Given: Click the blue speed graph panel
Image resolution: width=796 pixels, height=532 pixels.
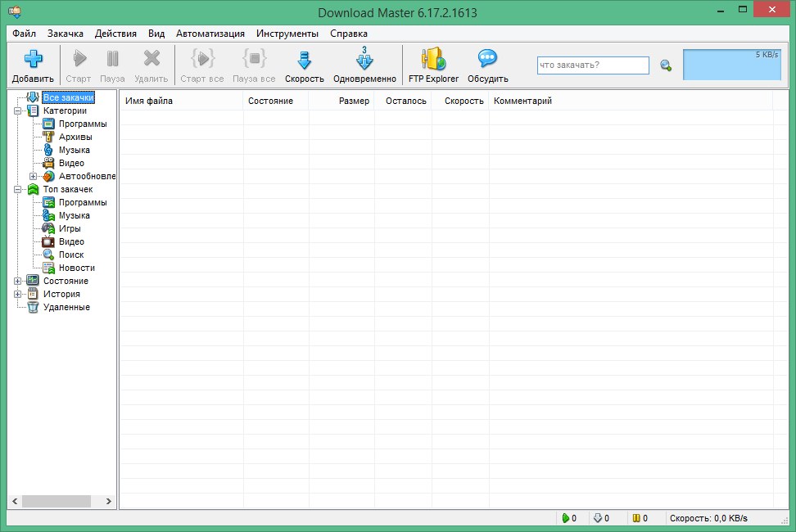Looking at the screenshot, I should point(731,65).
